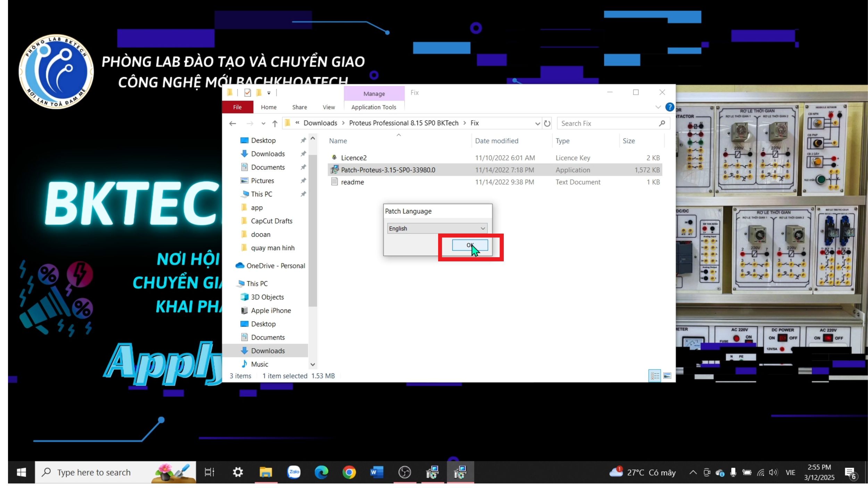Open the Wi-Fi network tray icon
This screenshot has width=868, height=488.
[x=760, y=472]
